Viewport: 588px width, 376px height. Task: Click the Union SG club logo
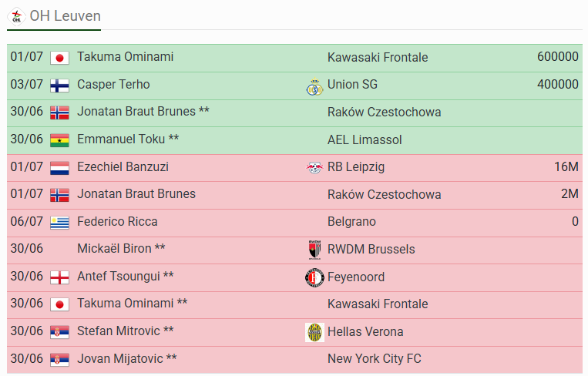tap(314, 86)
